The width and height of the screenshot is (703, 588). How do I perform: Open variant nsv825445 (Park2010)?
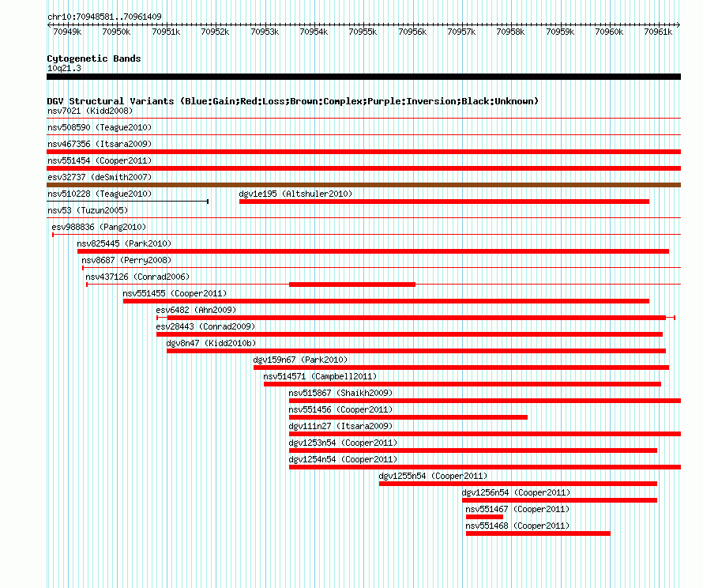124,243
